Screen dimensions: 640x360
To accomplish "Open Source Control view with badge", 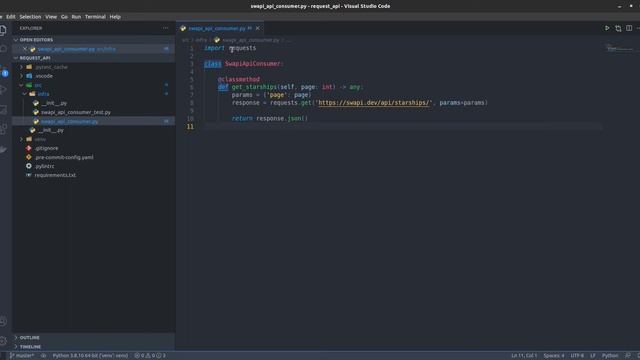I will pos(3,70).
